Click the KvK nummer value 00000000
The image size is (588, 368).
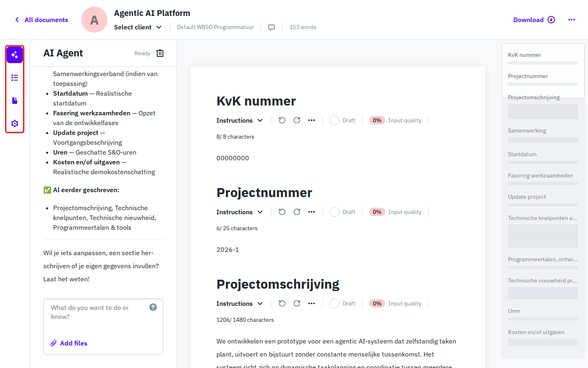click(x=233, y=158)
